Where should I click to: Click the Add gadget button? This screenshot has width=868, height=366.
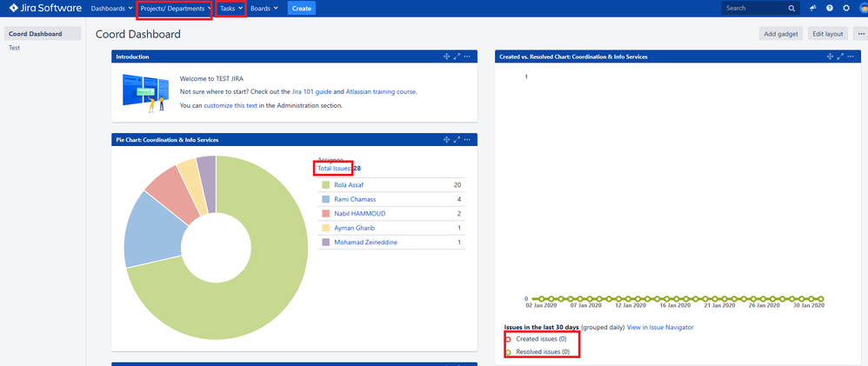780,34
